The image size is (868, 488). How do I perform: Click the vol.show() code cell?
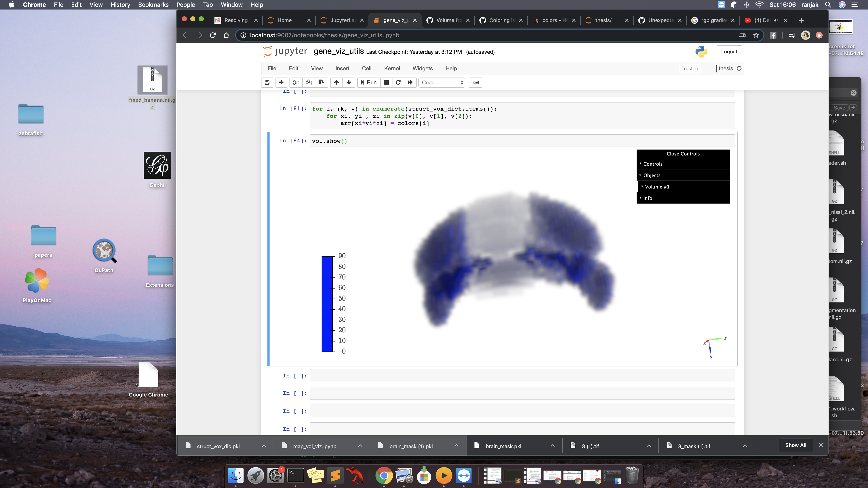pyautogui.click(x=522, y=141)
